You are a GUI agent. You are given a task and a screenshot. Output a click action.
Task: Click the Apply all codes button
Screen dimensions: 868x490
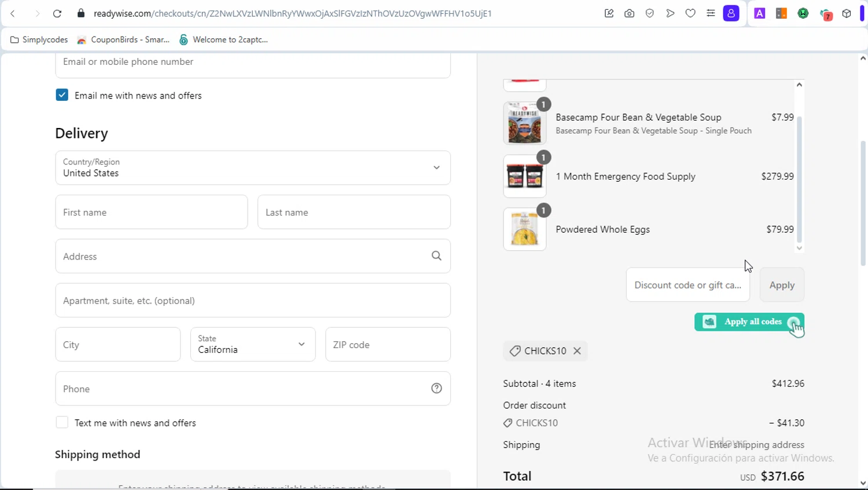(749, 322)
